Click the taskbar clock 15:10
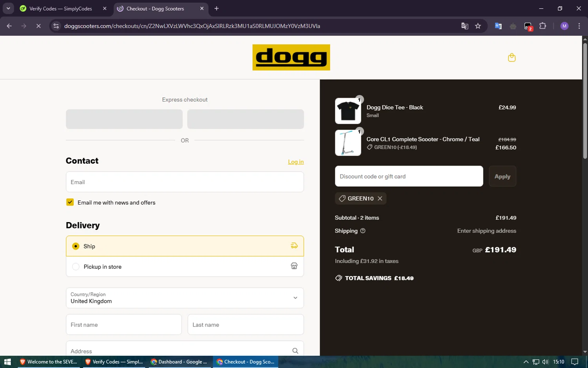 coord(559,362)
